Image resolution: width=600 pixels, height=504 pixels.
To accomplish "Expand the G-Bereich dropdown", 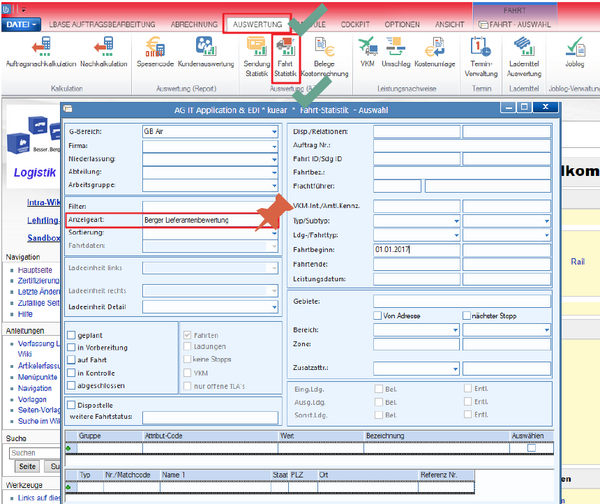I will pyautogui.click(x=274, y=132).
